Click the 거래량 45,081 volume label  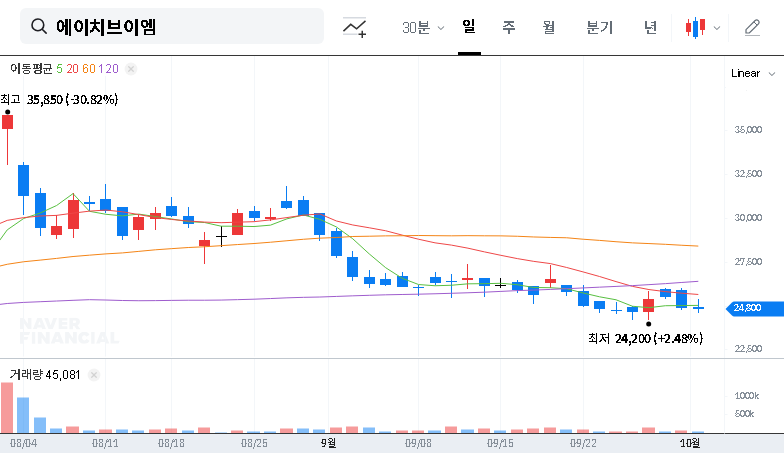pyautogui.click(x=45, y=375)
